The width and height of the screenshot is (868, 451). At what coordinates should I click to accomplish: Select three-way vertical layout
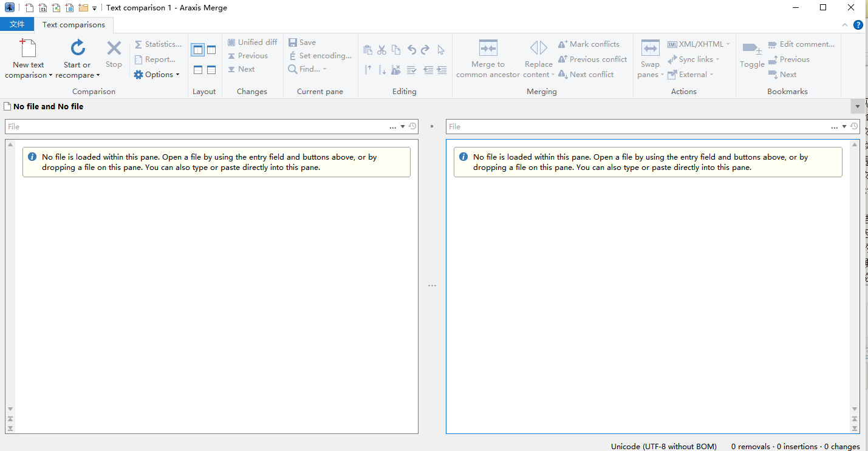(211, 50)
